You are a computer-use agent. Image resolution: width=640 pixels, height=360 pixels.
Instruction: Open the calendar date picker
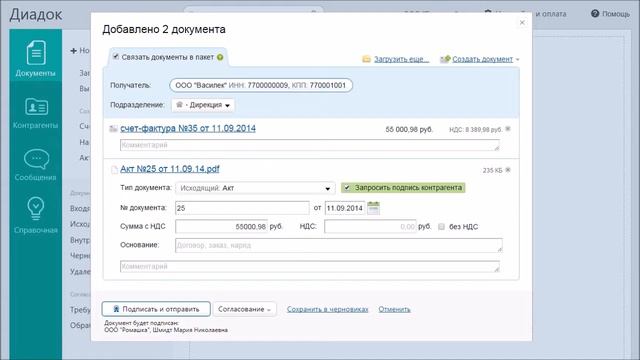[x=373, y=208]
